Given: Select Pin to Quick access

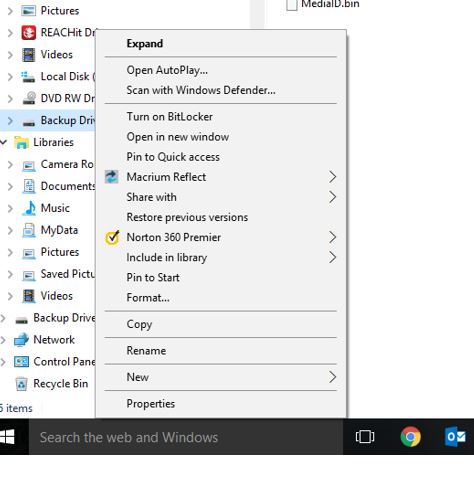Looking at the screenshot, I should tap(221, 157).
